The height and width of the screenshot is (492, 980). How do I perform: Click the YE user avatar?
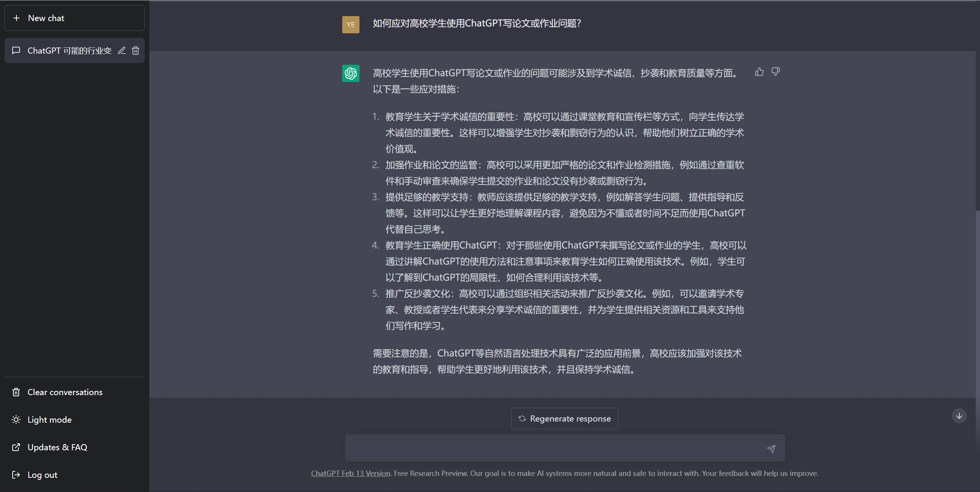point(351,25)
